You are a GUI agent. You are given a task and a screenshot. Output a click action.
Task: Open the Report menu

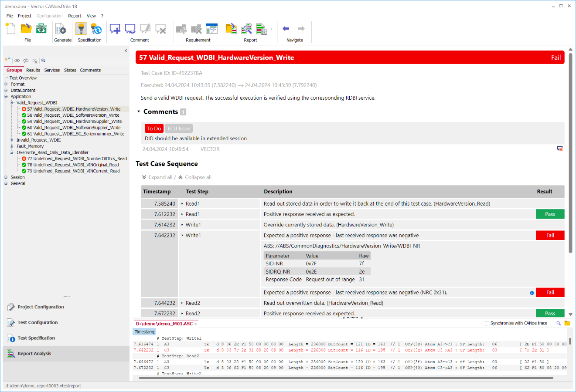(x=75, y=16)
